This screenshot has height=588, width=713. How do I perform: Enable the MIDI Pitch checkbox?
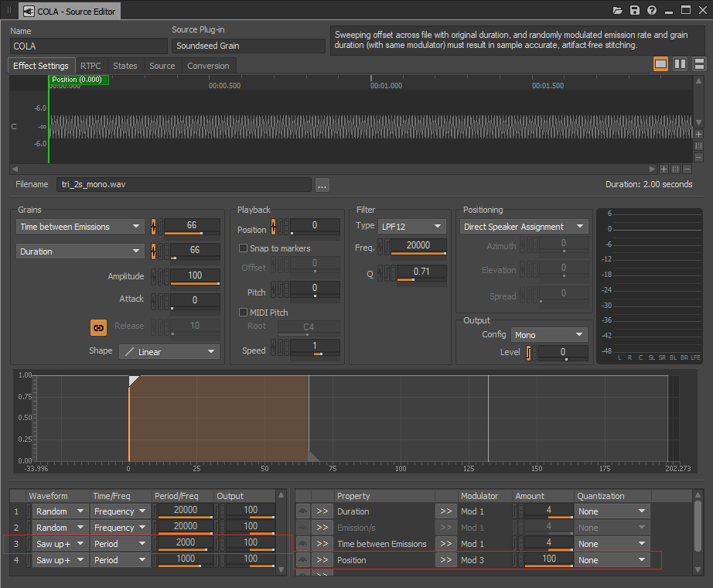click(243, 312)
